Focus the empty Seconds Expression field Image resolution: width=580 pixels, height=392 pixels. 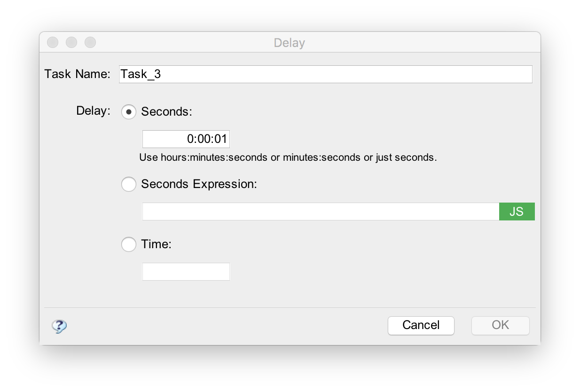(320, 212)
